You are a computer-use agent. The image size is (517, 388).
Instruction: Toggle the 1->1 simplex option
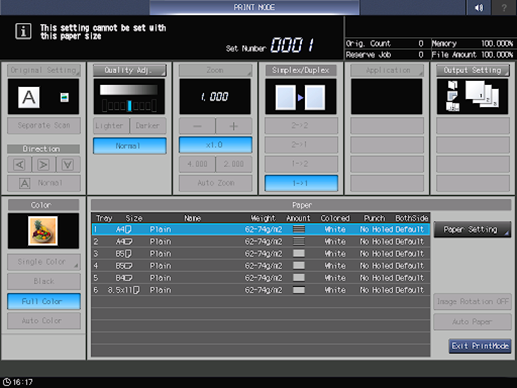pyautogui.click(x=301, y=183)
